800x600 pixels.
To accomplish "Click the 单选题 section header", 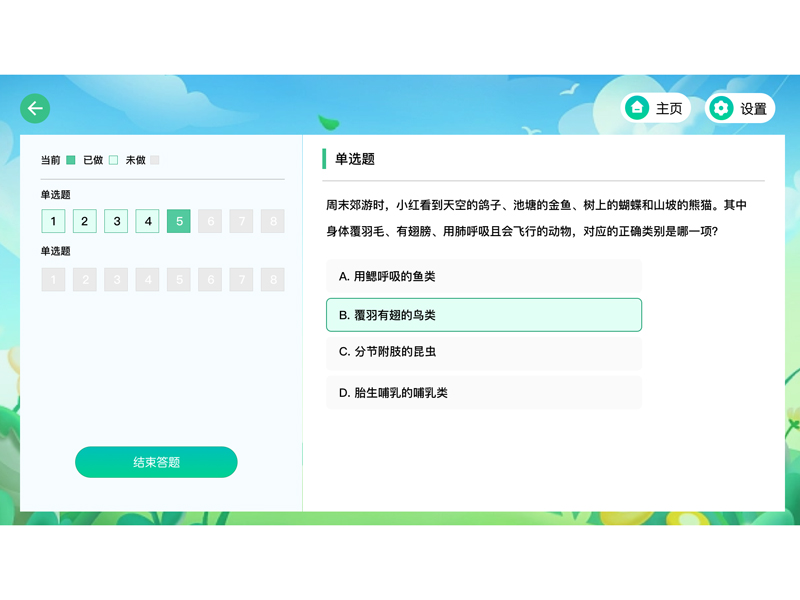I will [356, 158].
